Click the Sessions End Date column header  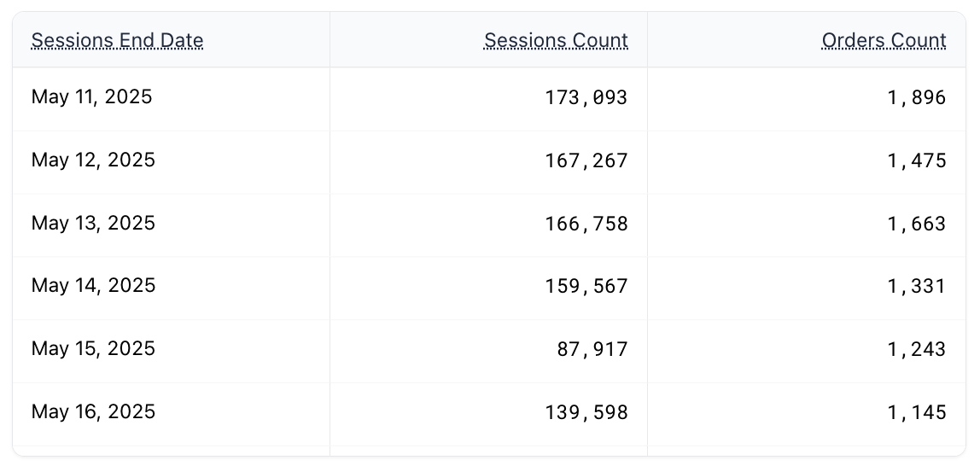117,40
